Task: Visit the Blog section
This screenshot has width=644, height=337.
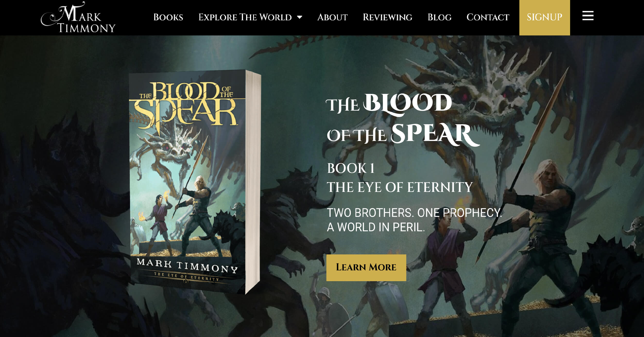Action: click(439, 17)
